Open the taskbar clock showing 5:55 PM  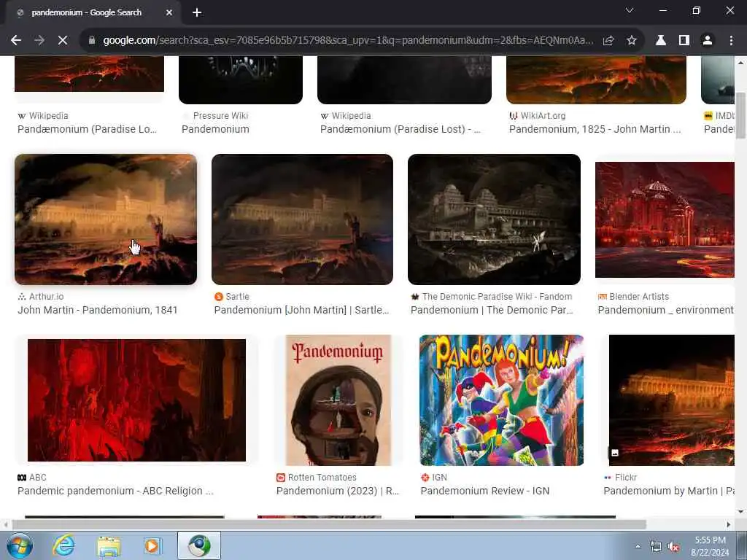point(710,546)
